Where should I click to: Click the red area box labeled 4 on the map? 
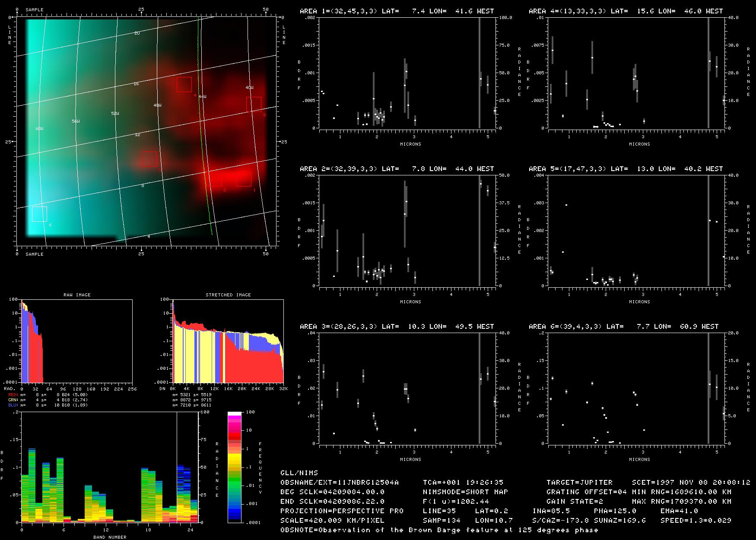point(184,84)
